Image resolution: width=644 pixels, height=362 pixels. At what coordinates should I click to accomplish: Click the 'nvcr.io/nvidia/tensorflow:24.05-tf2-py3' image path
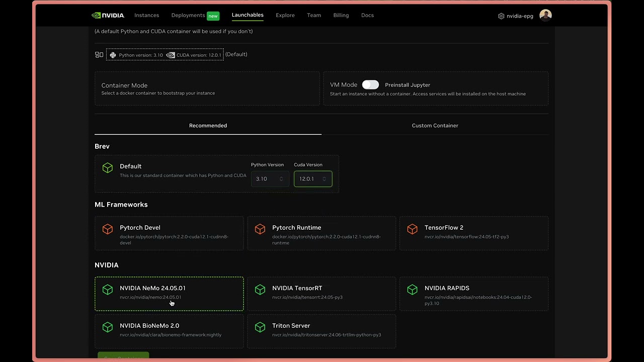click(x=467, y=237)
